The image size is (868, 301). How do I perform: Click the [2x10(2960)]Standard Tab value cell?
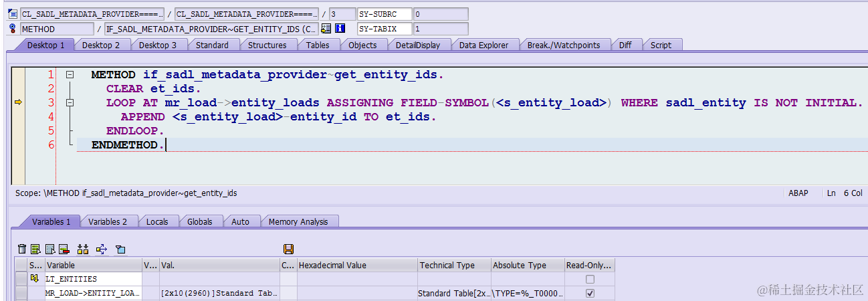219,293
